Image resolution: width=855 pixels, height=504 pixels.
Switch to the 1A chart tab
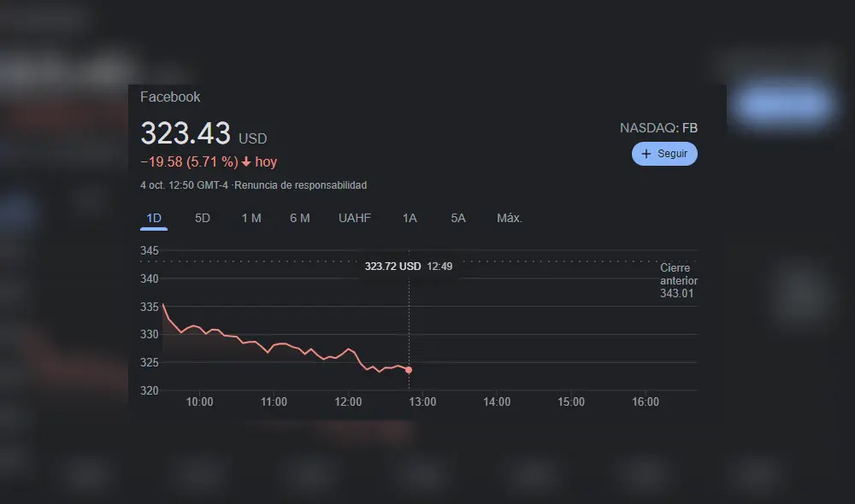coord(410,219)
